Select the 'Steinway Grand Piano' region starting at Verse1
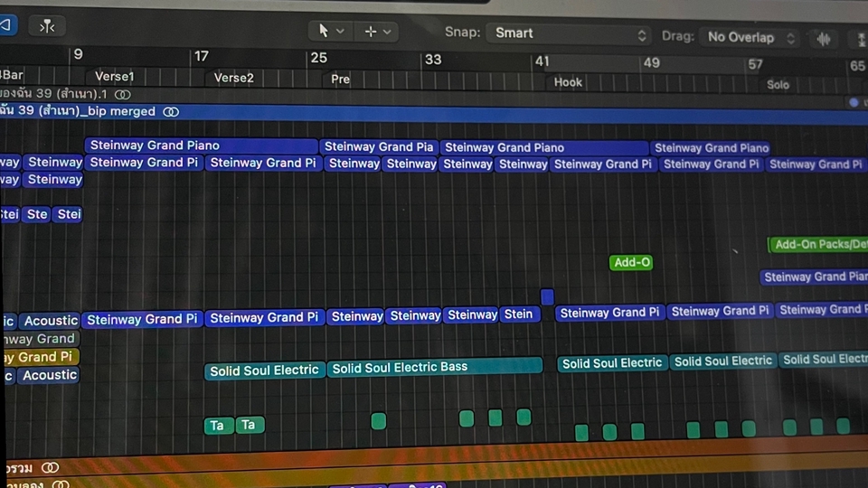 pos(201,145)
